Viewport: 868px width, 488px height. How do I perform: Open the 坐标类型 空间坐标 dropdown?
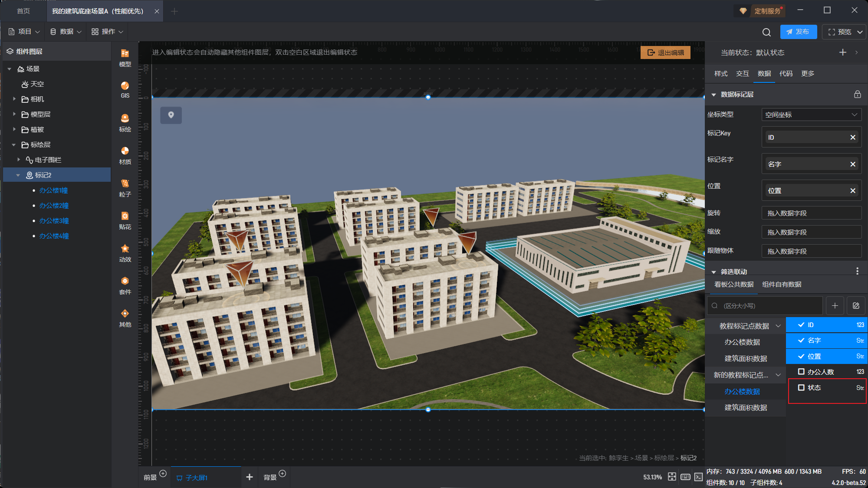click(811, 115)
